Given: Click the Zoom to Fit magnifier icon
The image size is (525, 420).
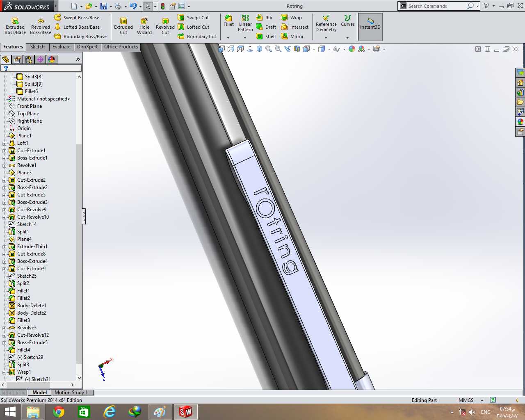Looking at the screenshot, I should 269,49.
